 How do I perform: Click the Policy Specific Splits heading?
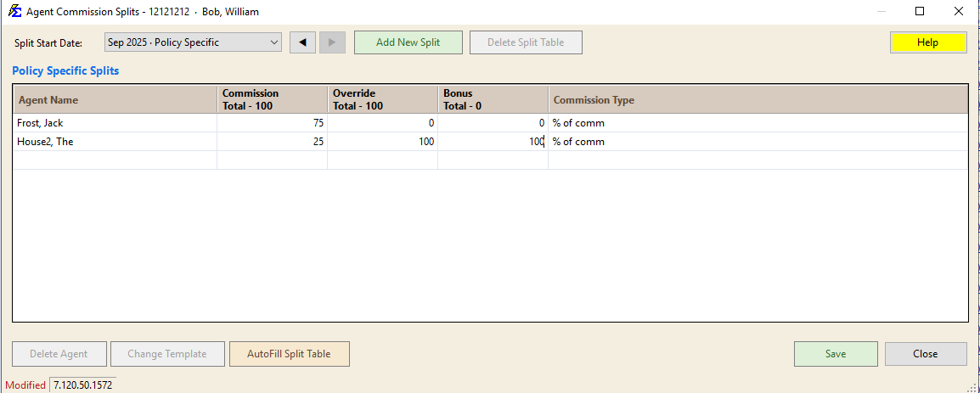point(65,70)
